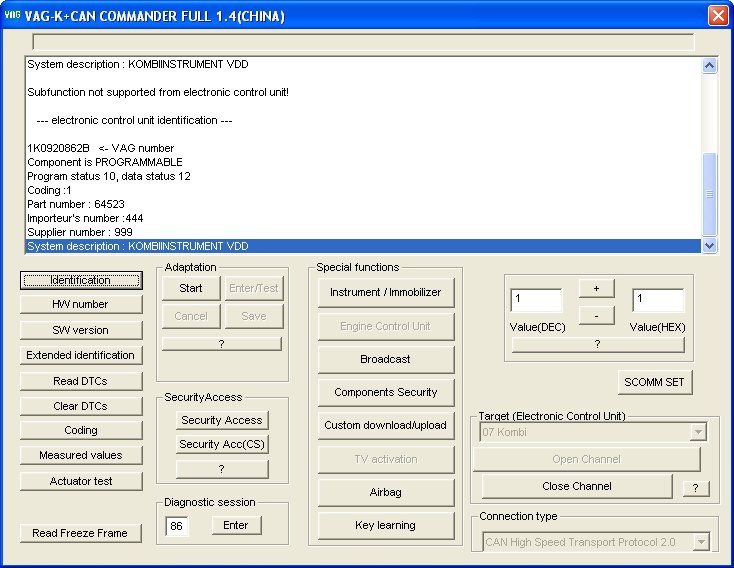The image size is (734, 568).
Task: Click Security Acc(CS) button
Action: [222, 444]
